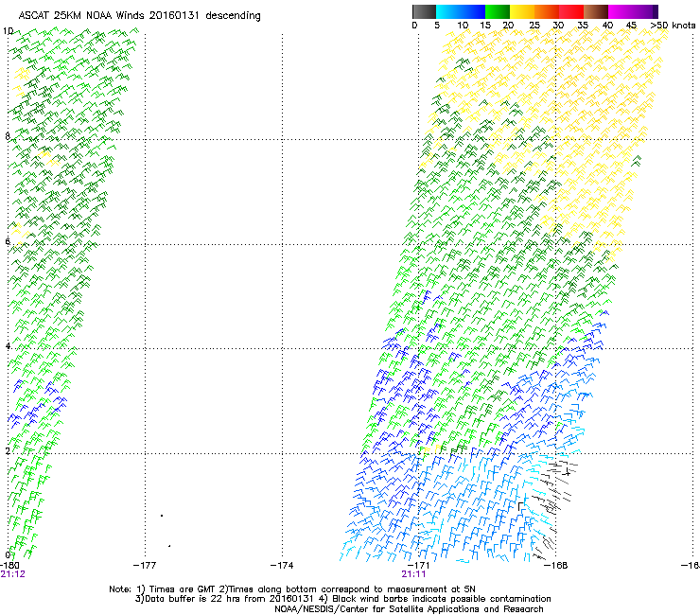Click the orange 25-30 knots legend swatch

click(x=547, y=11)
